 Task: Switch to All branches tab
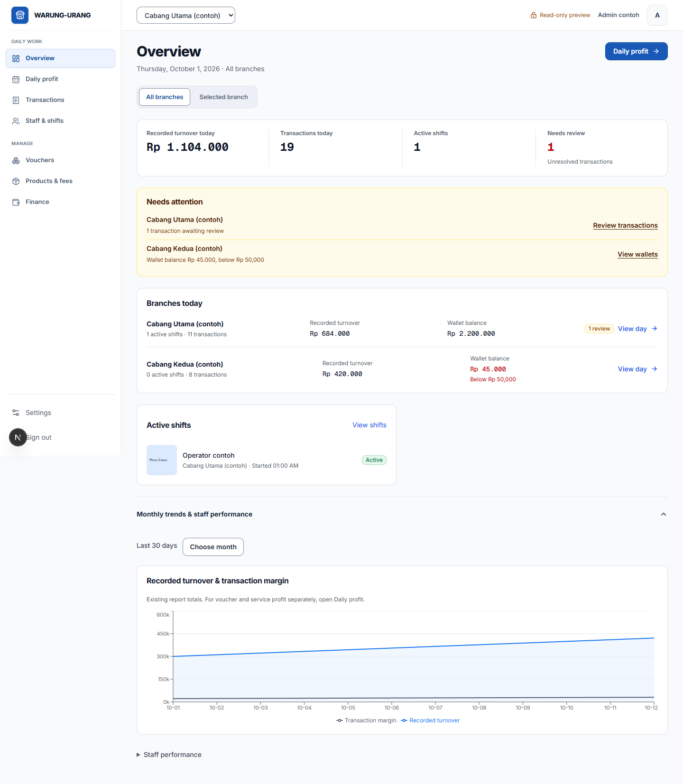pyautogui.click(x=165, y=97)
